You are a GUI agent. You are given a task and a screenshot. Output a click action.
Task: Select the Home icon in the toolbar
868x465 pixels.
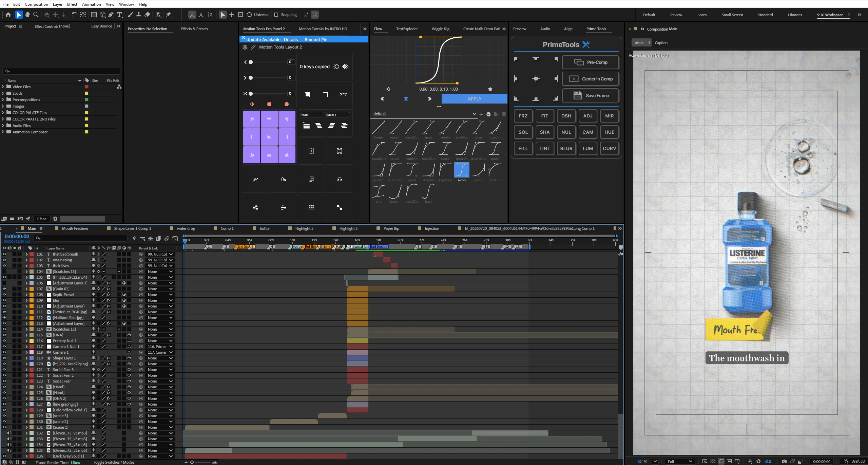coord(8,15)
